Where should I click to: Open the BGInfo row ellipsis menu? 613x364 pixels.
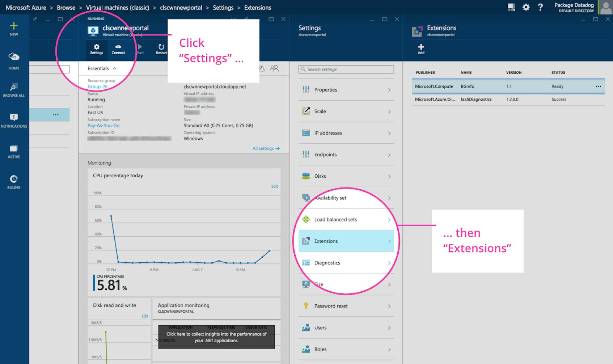click(598, 86)
